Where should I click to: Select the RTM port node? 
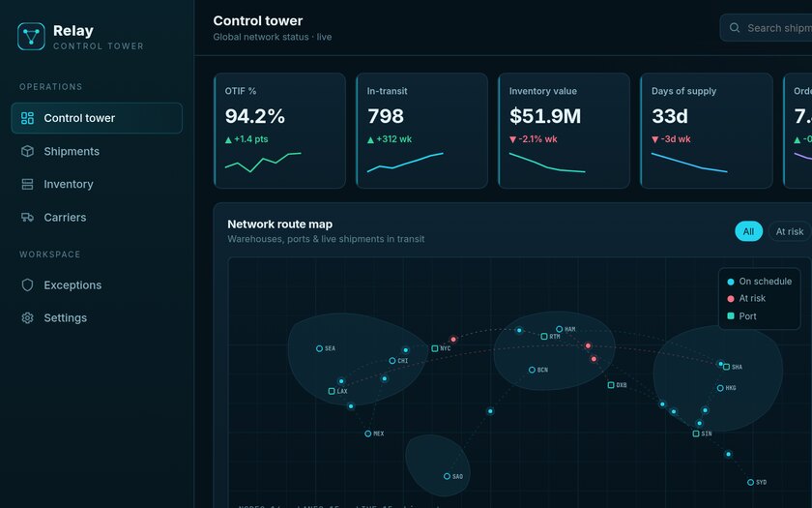tap(544, 337)
